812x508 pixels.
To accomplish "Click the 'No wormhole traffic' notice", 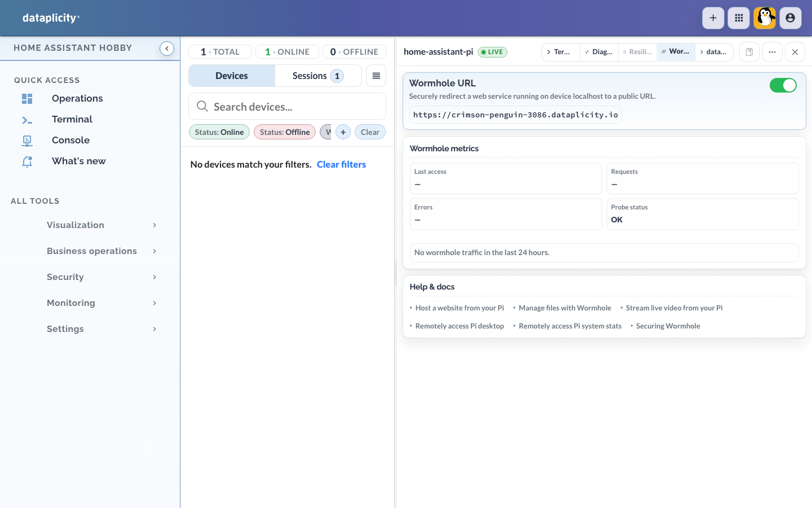I will pyautogui.click(x=604, y=253).
